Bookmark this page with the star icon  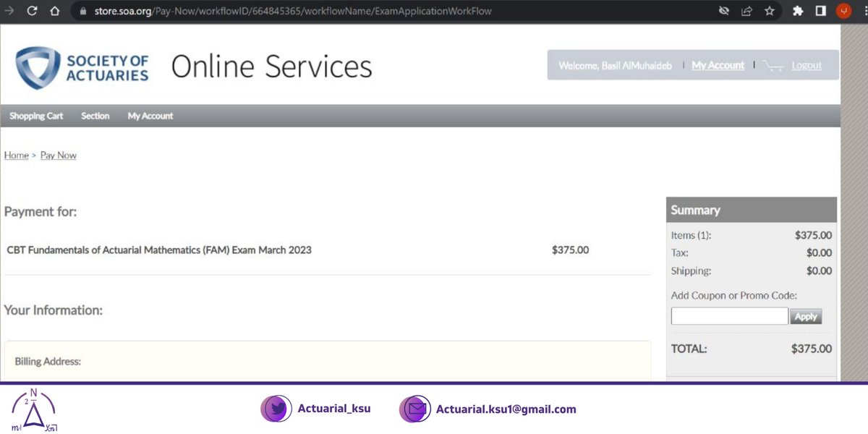click(770, 11)
